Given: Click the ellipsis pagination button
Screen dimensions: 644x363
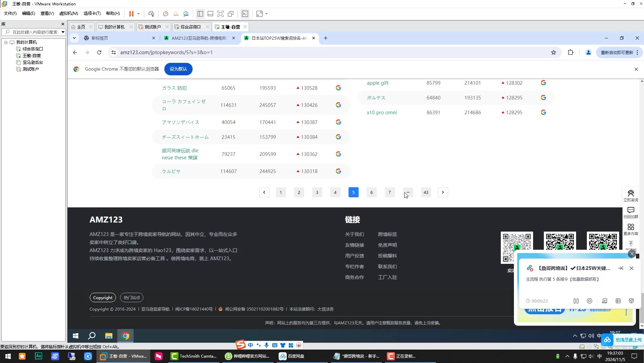Looking at the screenshot, I should point(408,192).
